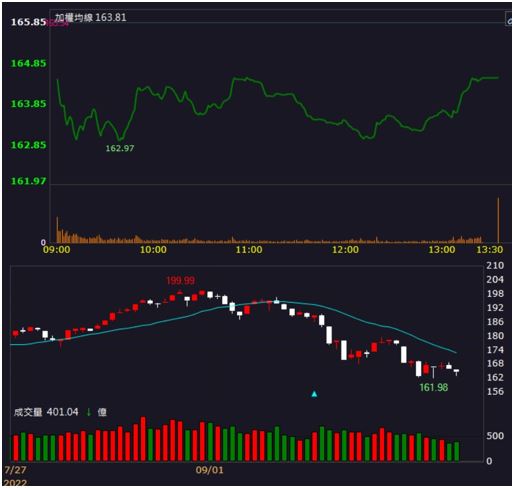
Task: Click the 174 value on daily price axis
Action: tap(495, 350)
